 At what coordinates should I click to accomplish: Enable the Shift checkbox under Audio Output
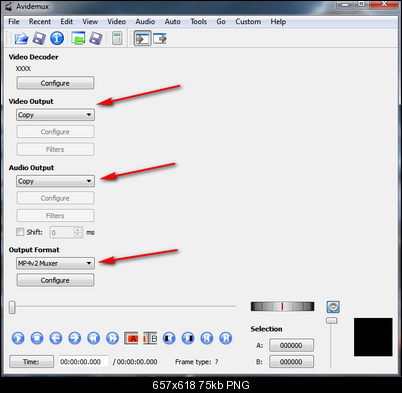click(20, 232)
